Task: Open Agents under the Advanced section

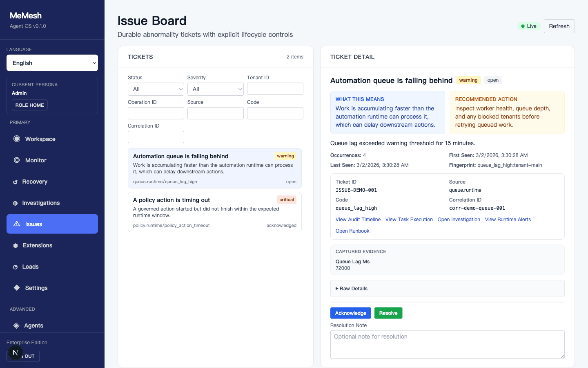Action: tap(17, 325)
